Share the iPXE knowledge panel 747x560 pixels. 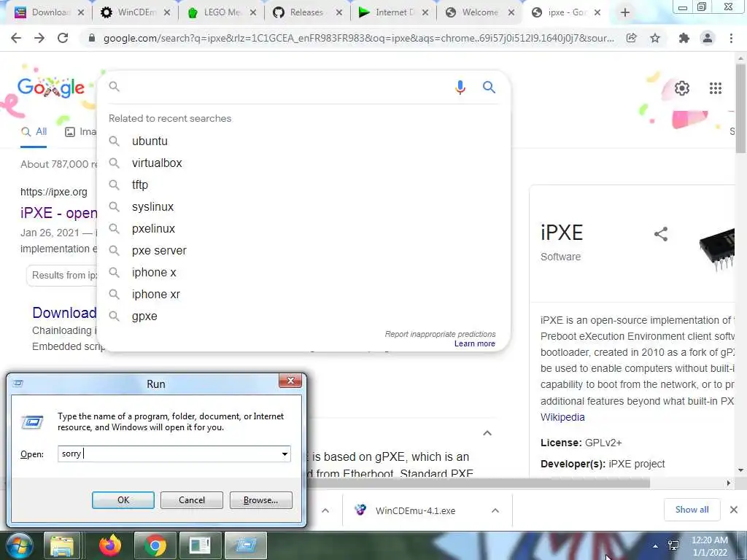click(x=661, y=234)
